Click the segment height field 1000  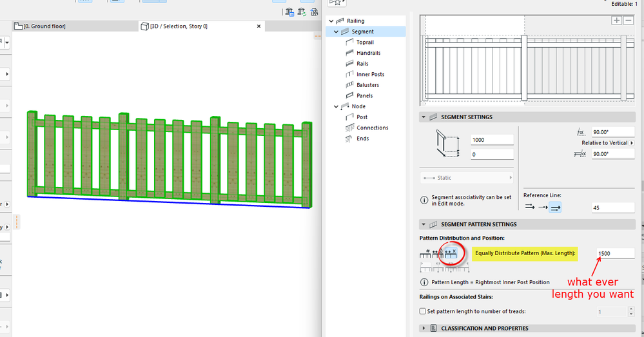(x=492, y=140)
